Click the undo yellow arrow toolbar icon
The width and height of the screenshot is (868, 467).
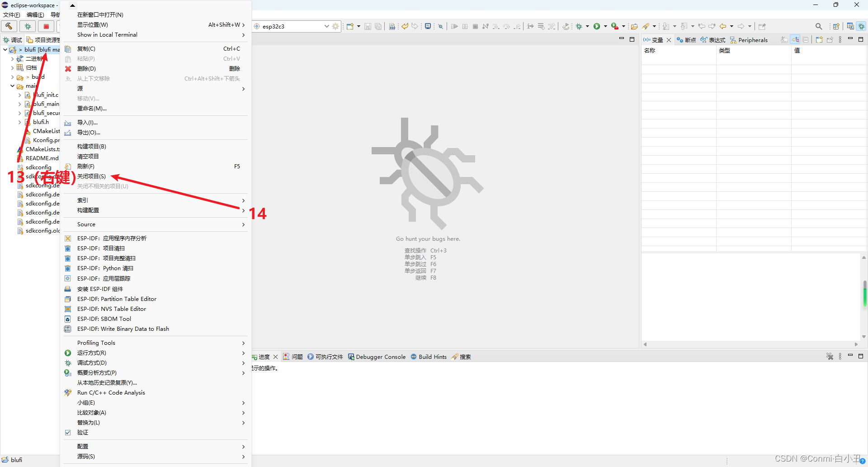[x=405, y=26]
